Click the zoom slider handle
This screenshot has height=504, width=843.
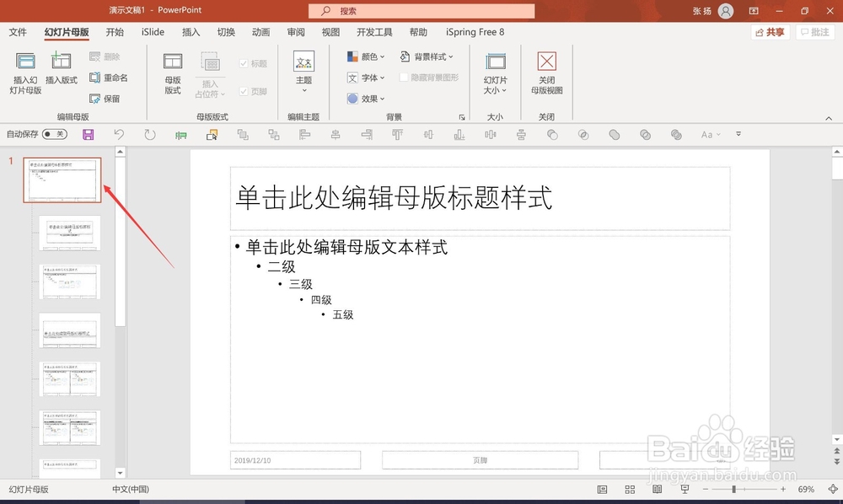(x=734, y=489)
